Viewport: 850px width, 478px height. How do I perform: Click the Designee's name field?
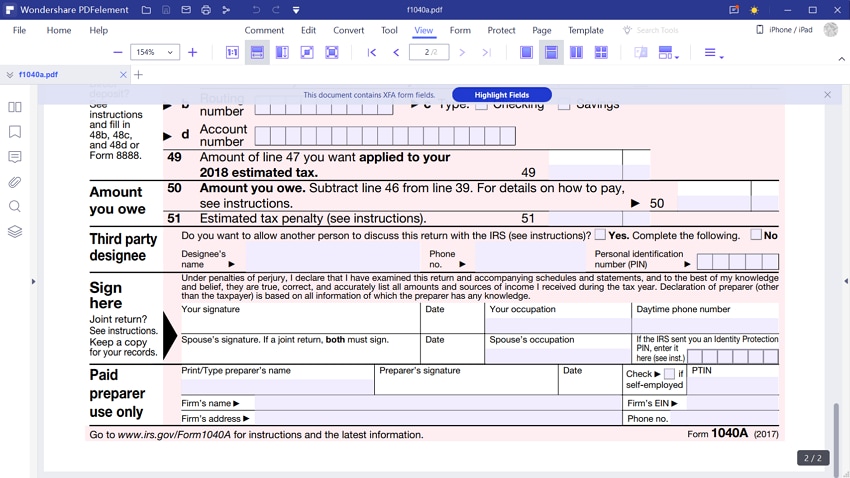(333, 259)
